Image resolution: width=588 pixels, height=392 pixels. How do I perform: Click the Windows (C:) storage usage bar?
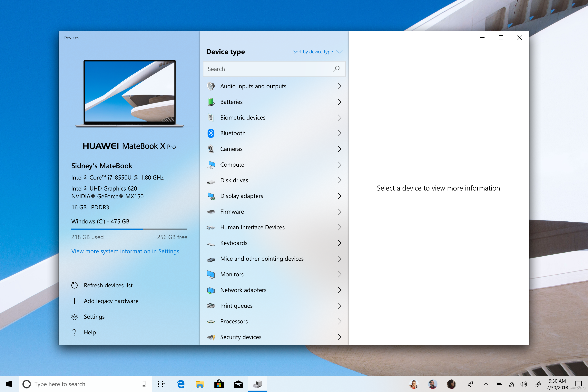click(129, 229)
